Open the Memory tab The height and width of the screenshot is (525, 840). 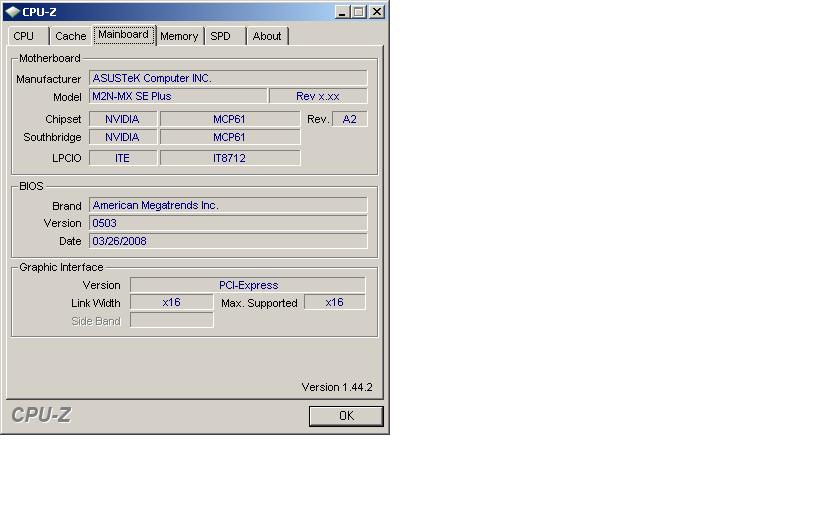179,36
